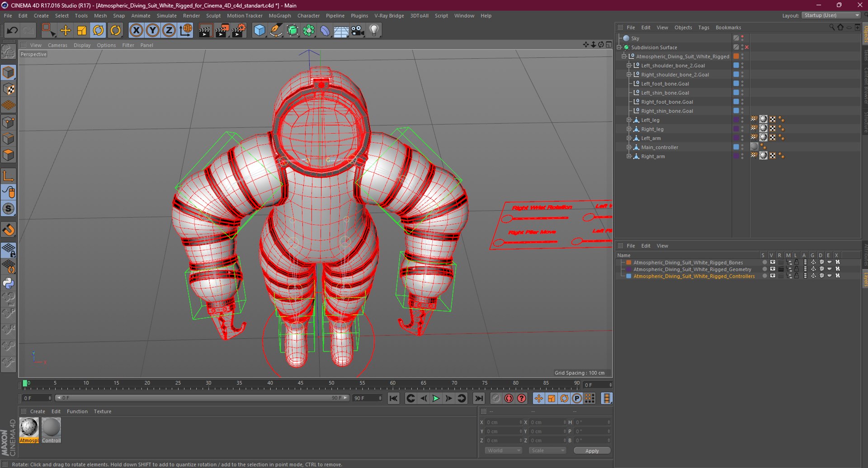Click the Undo arrow icon
The image size is (868, 468).
(12, 30)
